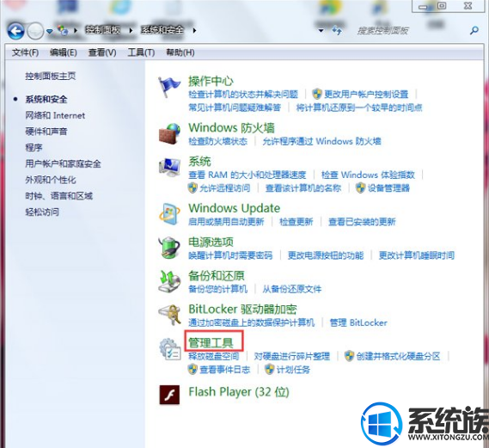Open 外观和个性化 in sidebar
This screenshot has height=448, width=489.
pos(51,180)
